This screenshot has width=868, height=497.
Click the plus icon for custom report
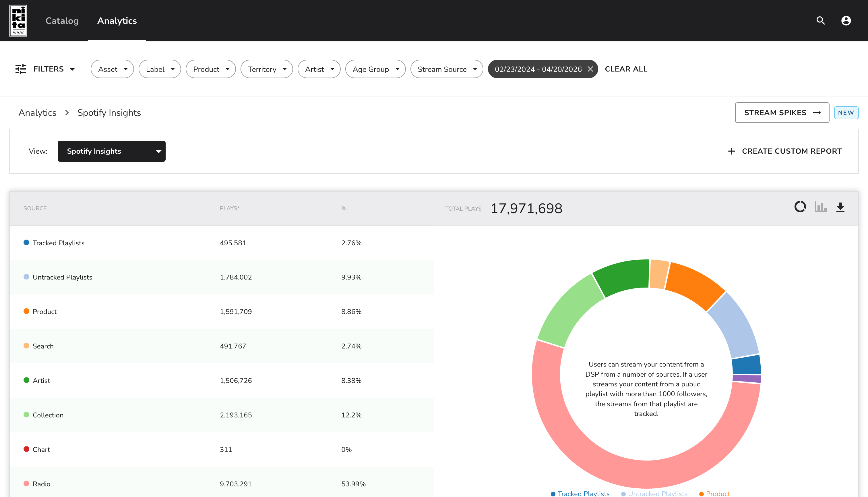[732, 151]
